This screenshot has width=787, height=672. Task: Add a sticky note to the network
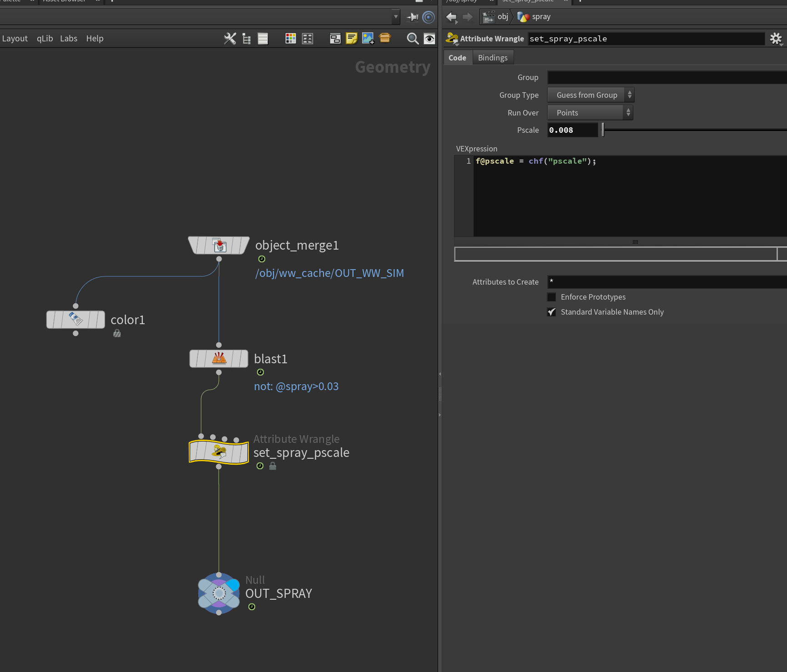coord(352,39)
